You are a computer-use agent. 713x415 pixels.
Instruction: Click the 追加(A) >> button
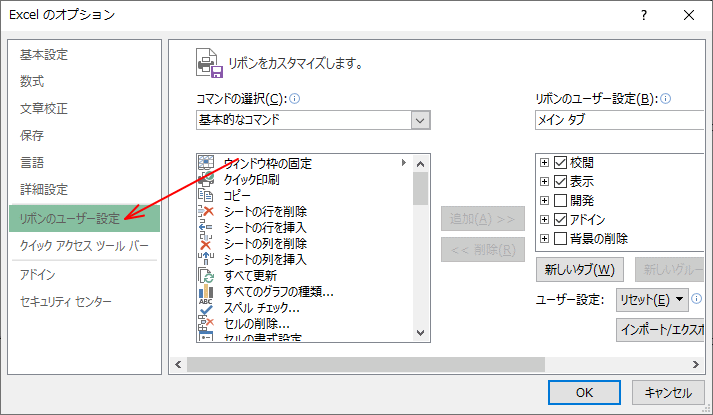[483, 219]
